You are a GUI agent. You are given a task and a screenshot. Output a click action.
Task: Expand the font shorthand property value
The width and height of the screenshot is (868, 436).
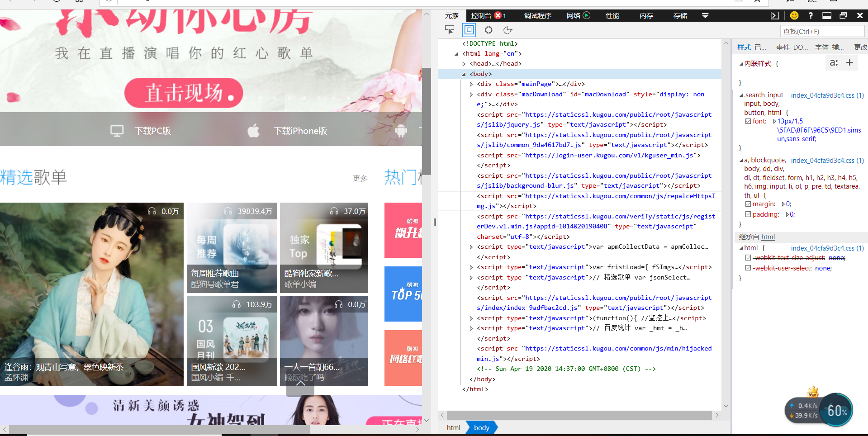click(x=775, y=121)
